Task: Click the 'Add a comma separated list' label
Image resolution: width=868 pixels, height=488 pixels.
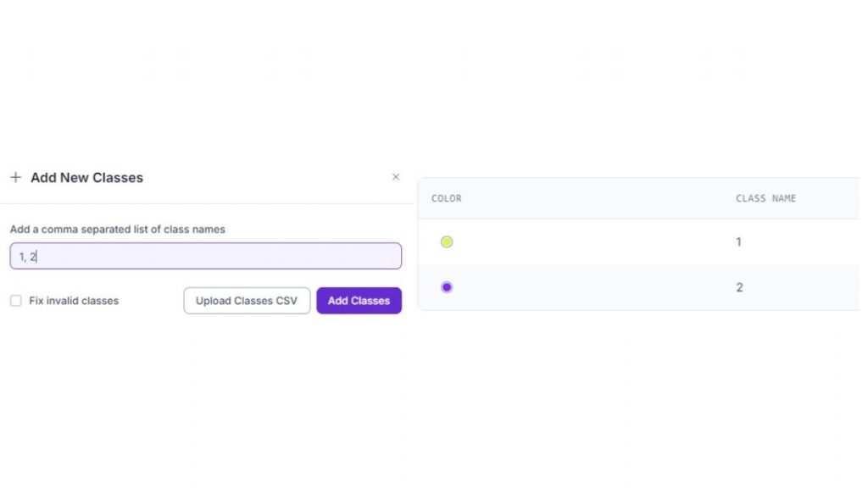Action: (x=118, y=230)
